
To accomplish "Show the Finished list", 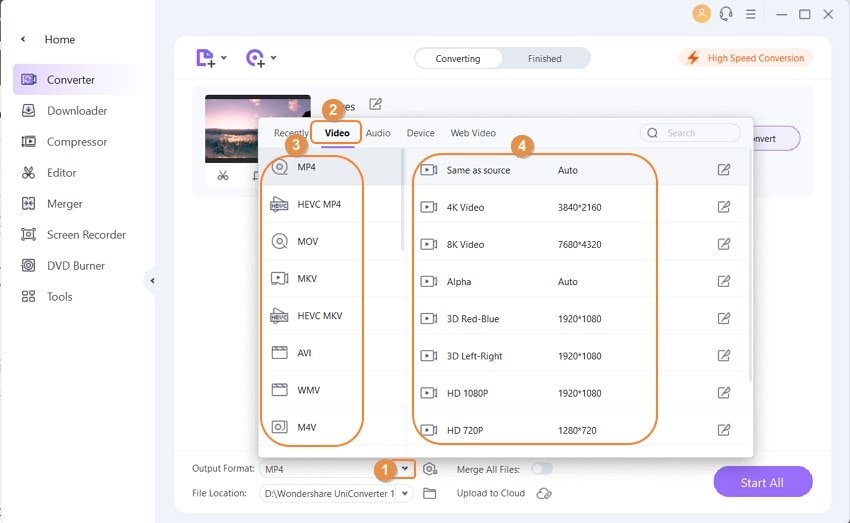I will point(545,59).
